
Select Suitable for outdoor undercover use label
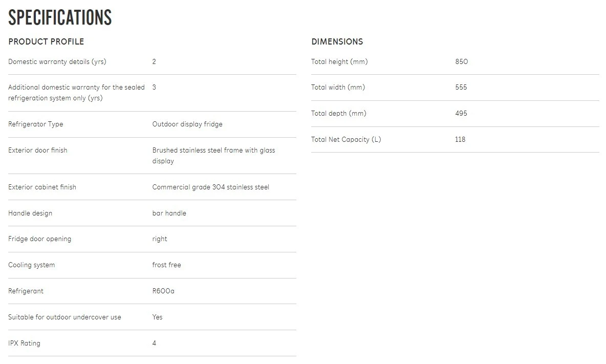pyautogui.click(x=64, y=317)
